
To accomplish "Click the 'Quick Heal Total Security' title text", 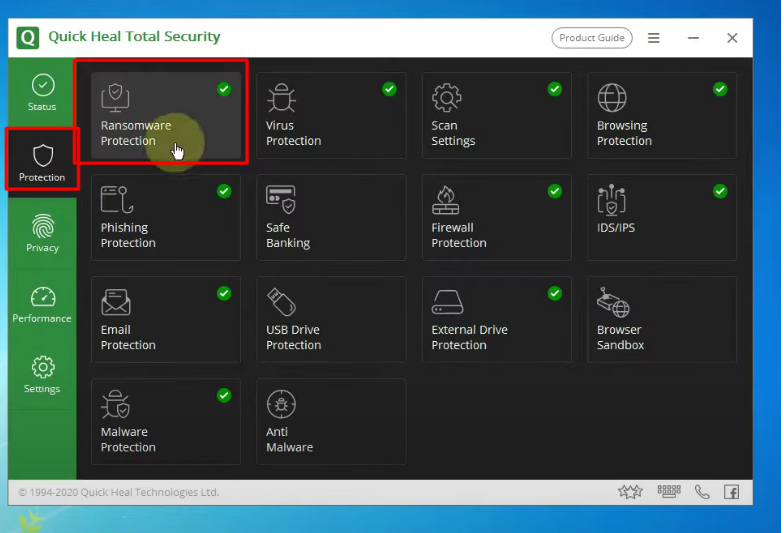I will pyautogui.click(x=134, y=36).
